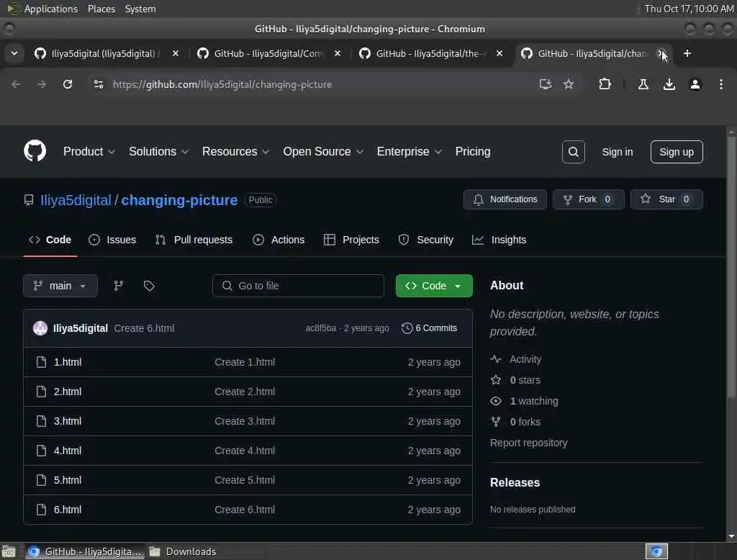737x560 pixels.
Task: Open the Chrome Labs flask icon
Action: [x=643, y=84]
